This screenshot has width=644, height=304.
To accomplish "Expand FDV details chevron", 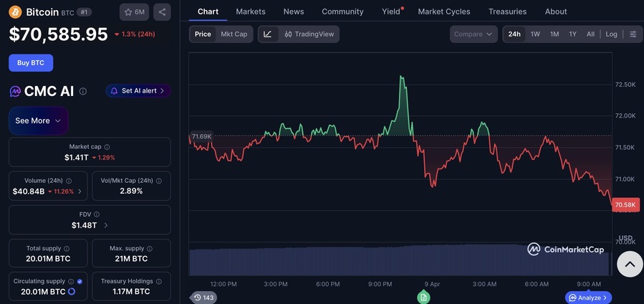I will [x=106, y=225].
